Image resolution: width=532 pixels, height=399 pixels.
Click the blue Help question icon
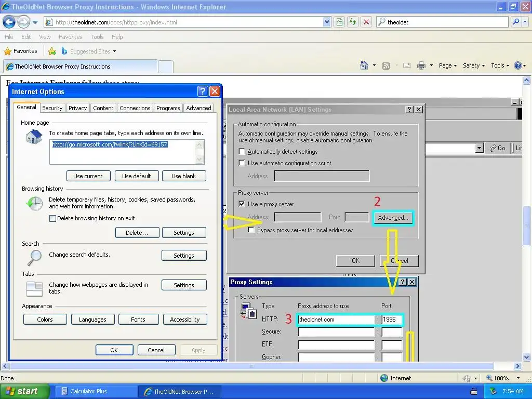point(518,65)
